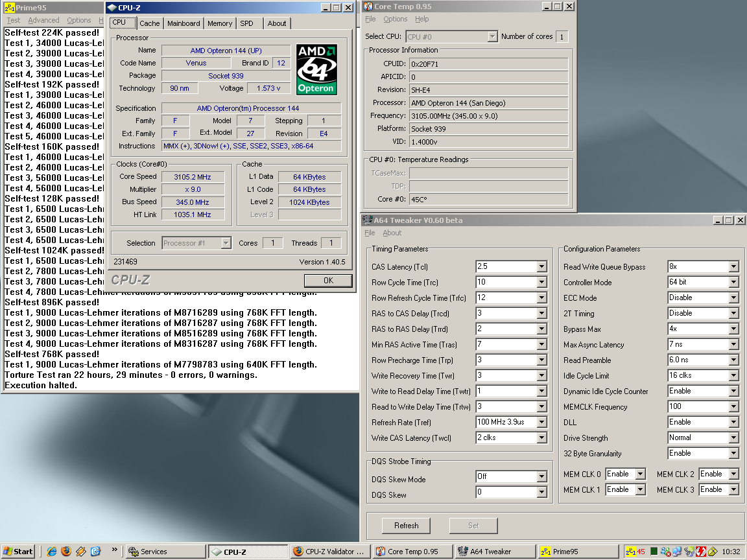747x560 pixels.
Task: Expand hidden quick launch icons chevron
Action: pos(114,550)
